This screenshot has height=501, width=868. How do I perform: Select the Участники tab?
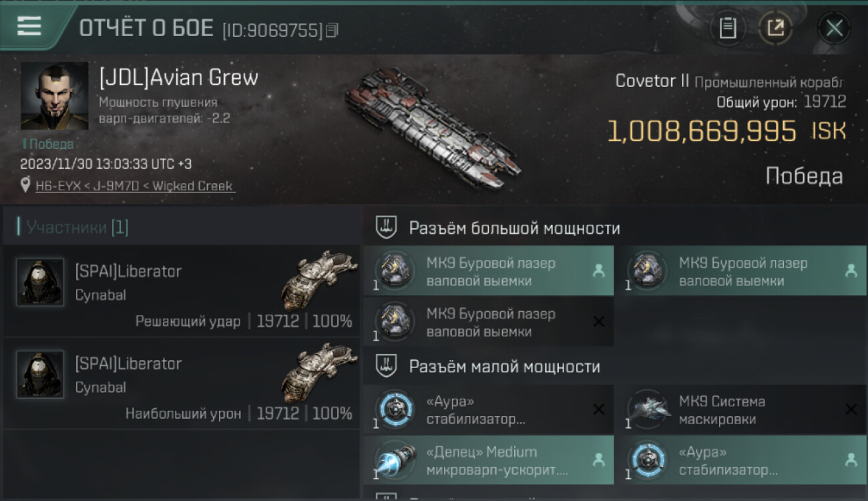pos(73,228)
